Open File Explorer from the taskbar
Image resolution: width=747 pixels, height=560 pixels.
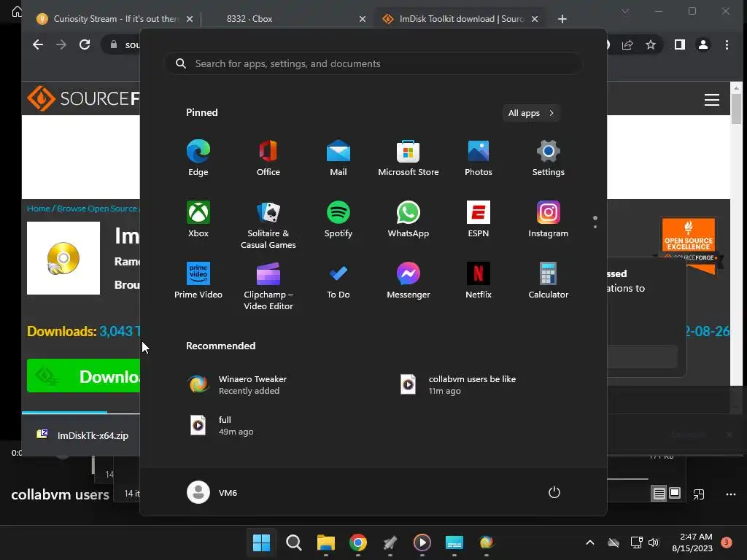tap(326, 542)
